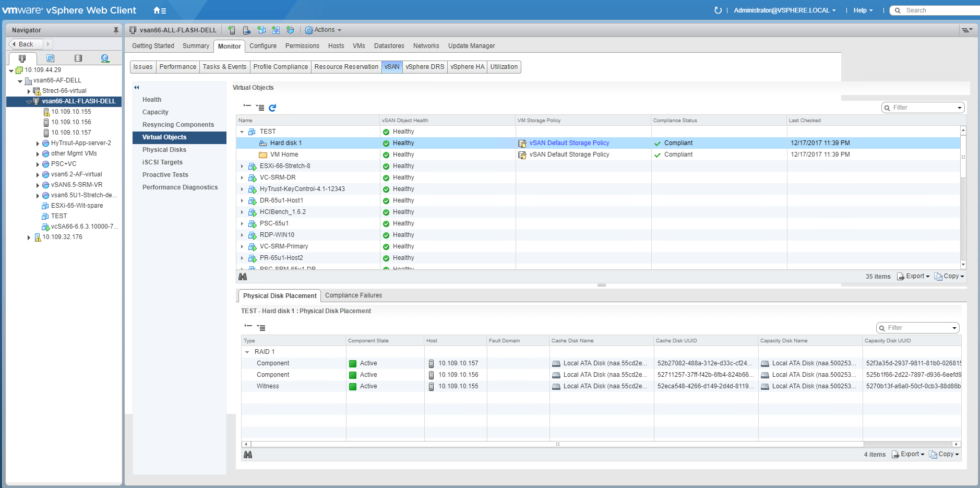The height and width of the screenshot is (488, 980).
Task: Open the Networking navigator tab
Action: click(105, 58)
